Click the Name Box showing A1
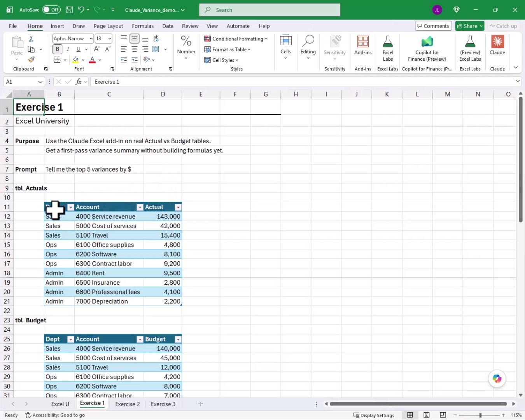This screenshot has width=525, height=420. pos(24,82)
